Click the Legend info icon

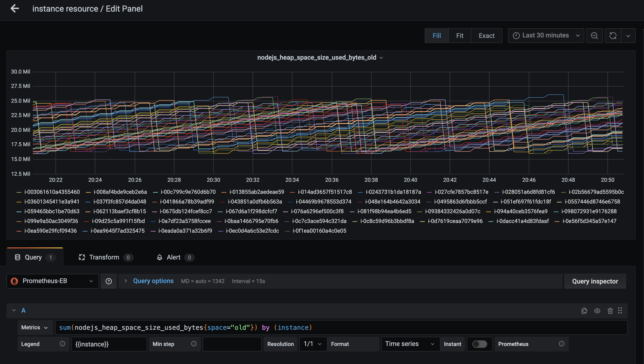62,344
